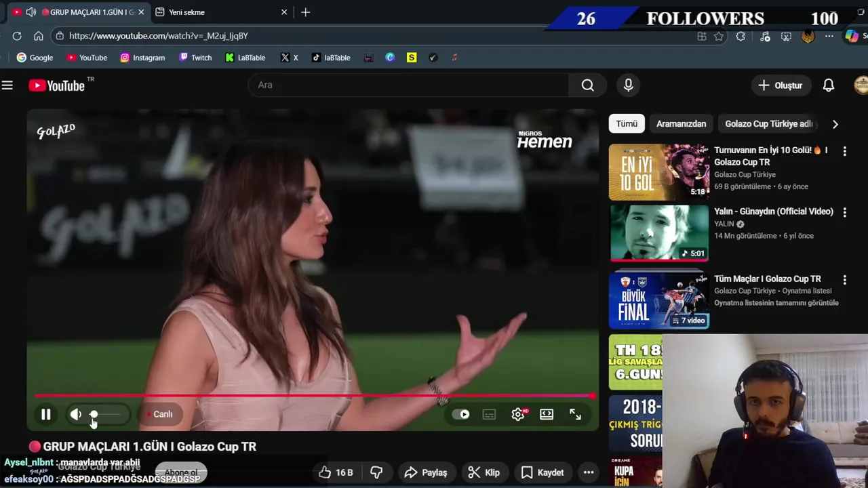Image resolution: width=868 pixels, height=488 pixels.
Task: Open the Tüm Maçlar Golazo Cup playlist thumbnail
Action: tap(659, 300)
